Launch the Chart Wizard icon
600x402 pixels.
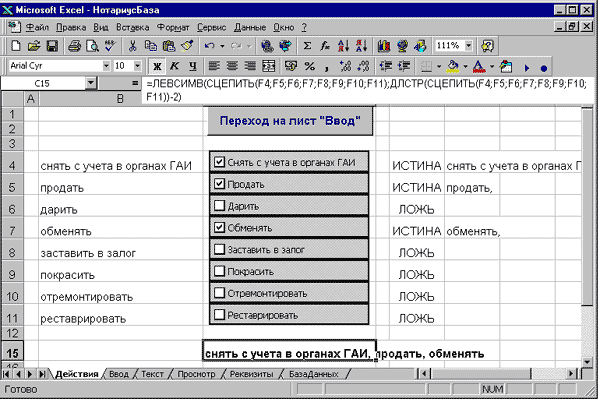click(384, 46)
